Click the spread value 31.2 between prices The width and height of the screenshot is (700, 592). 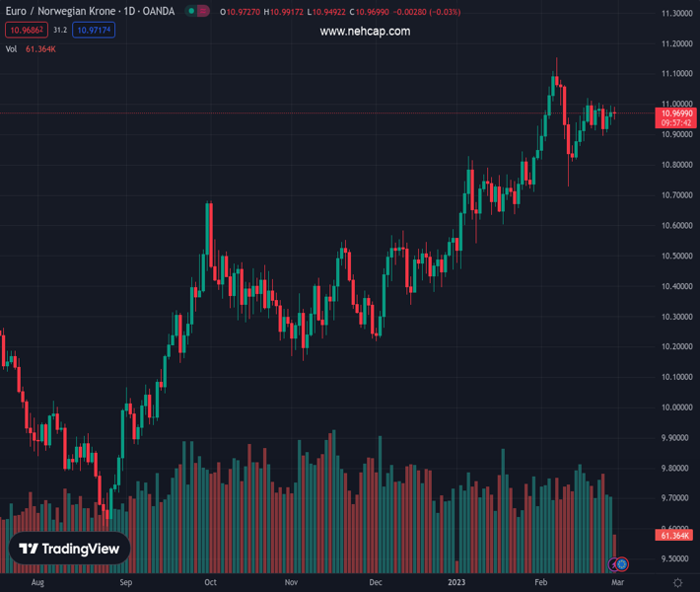pyautogui.click(x=59, y=31)
